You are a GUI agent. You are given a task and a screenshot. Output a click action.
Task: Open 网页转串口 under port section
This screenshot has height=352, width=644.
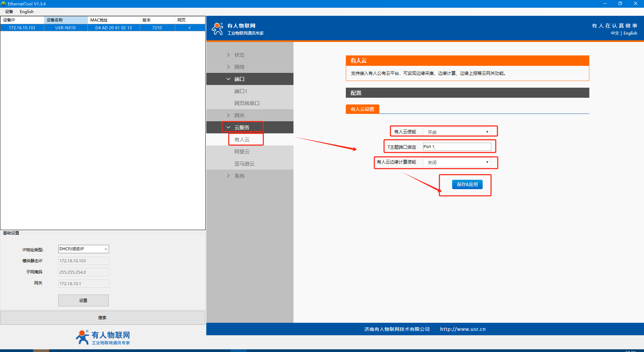click(x=247, y=103)
